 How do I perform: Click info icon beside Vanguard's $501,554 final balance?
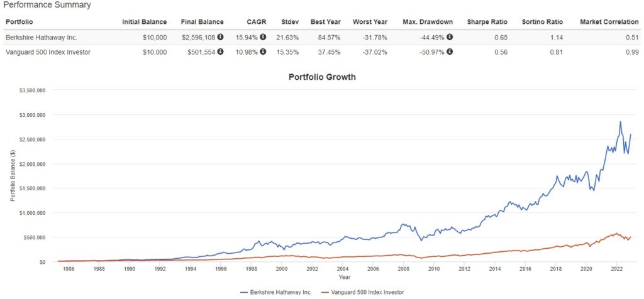point(220,52)
